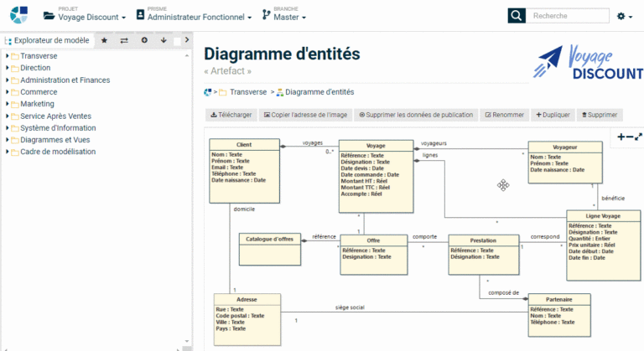Screen dimensions: 644x351
Task: Zoom in on diagram with plus icon
Action: [x=621, y=137]
